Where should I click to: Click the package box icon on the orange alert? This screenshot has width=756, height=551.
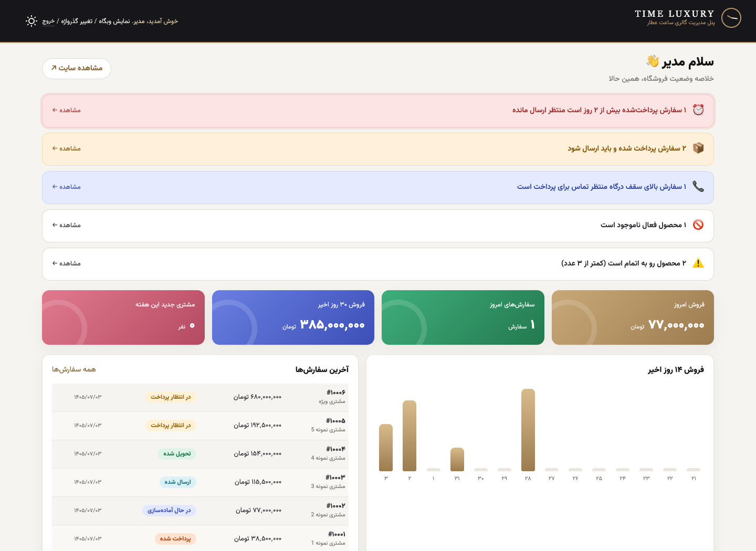(x=698, y=148)
